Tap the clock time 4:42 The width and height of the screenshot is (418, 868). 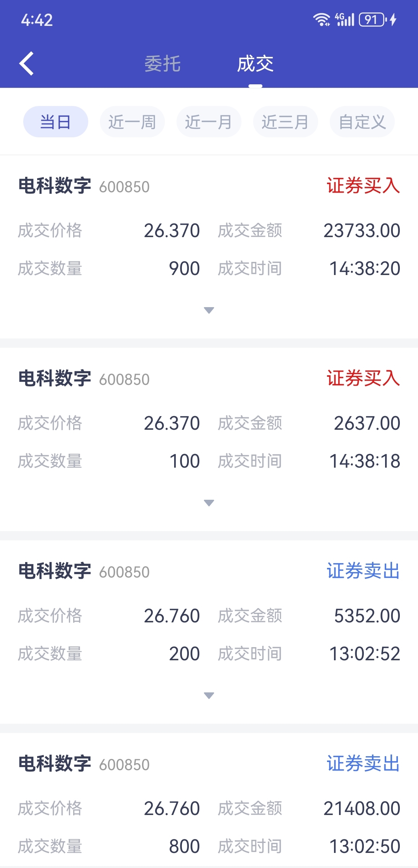click(x=37, y=20)
